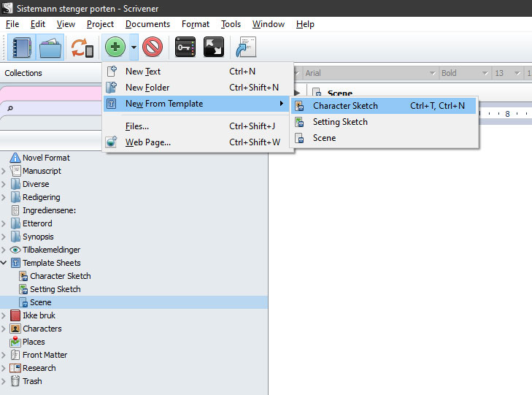Image resolution: width=532 pixels, height=395 pixels.
Task: Open the Window menu
Action: (x=269, y=24)
